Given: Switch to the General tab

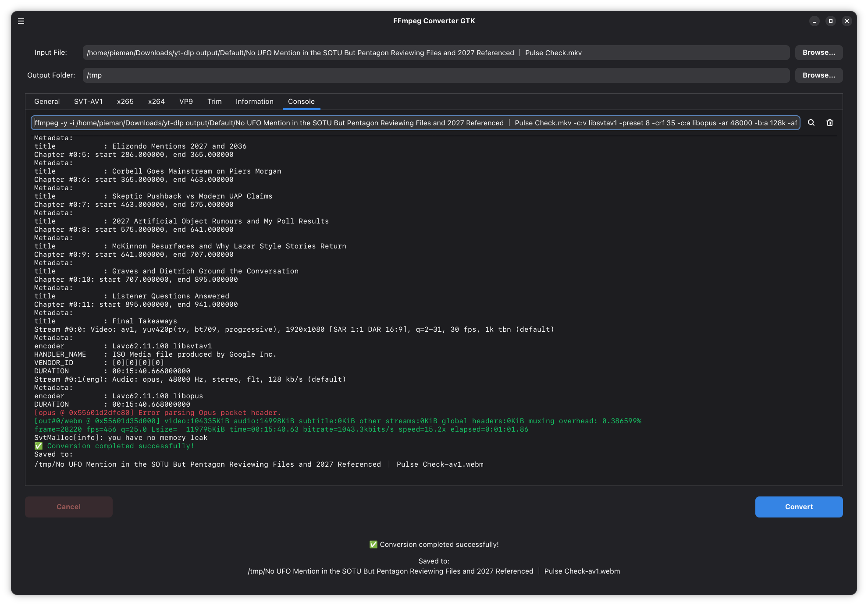Looking at the screenshot, I should click(x=47, y=101).
